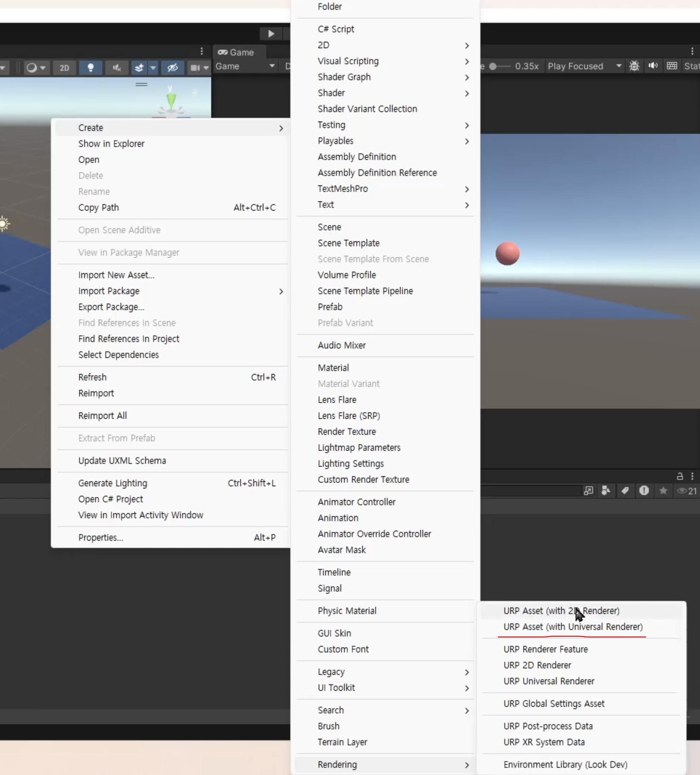Click Show in Explorer entry
700x775 pixels.
click(x=111, y=143)
